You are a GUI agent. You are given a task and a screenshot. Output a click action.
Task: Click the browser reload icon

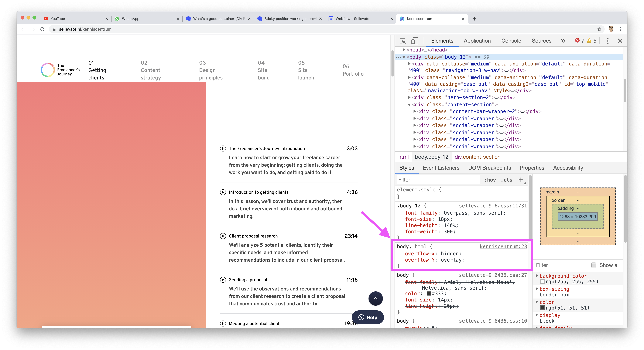pos(42,29)
